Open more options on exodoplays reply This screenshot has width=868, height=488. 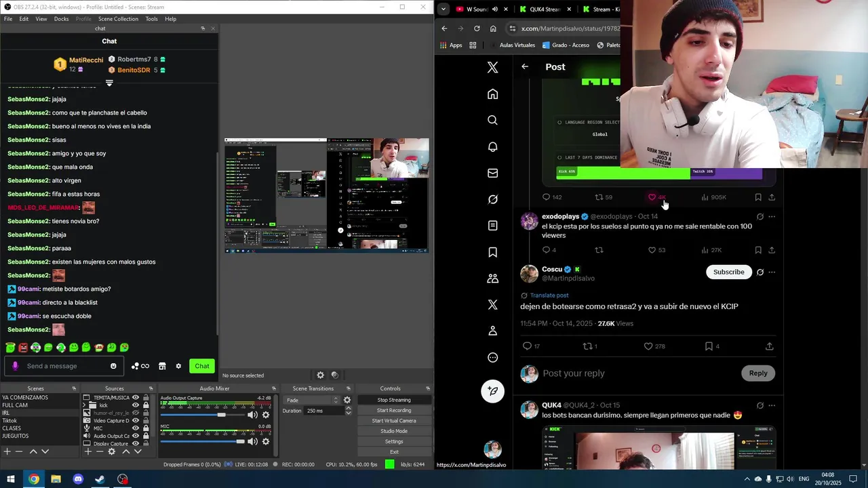(772, 217)
